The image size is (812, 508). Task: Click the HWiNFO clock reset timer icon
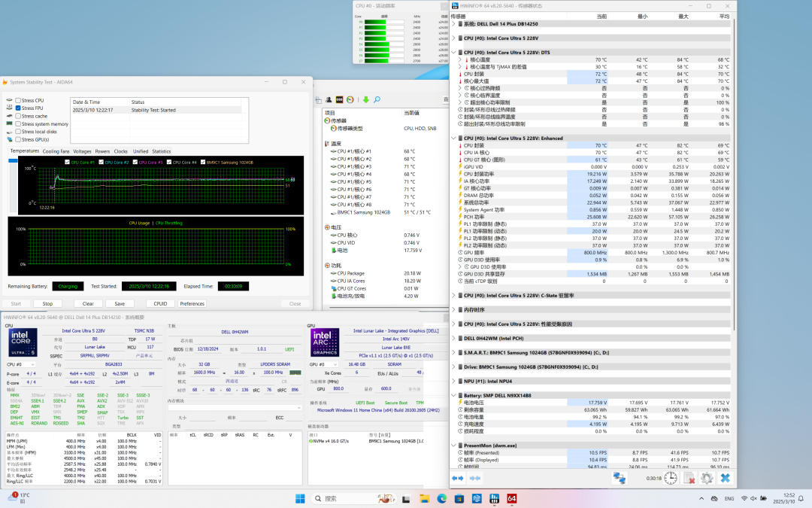[x=671, y=478]
